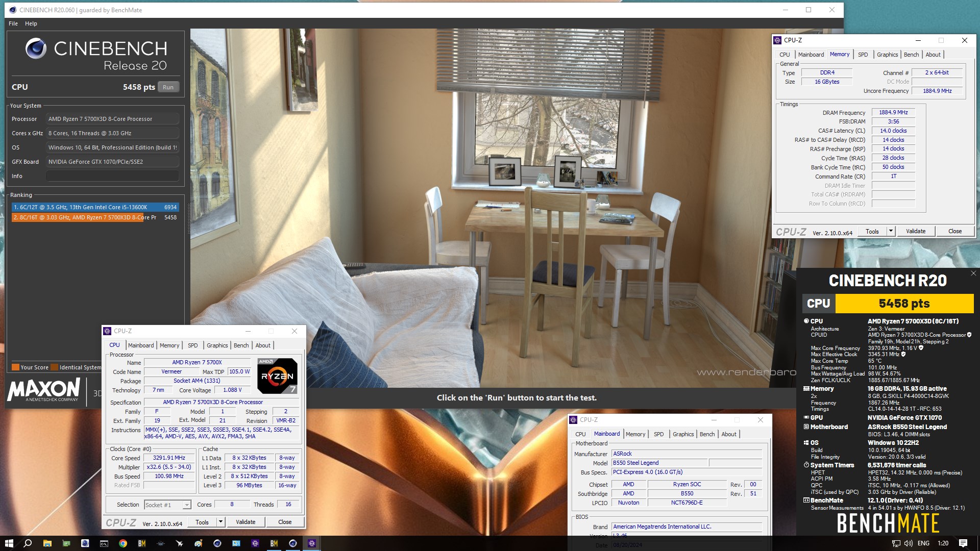Select Mainboard tab in CPU-Z Memory window

(811, 55)
